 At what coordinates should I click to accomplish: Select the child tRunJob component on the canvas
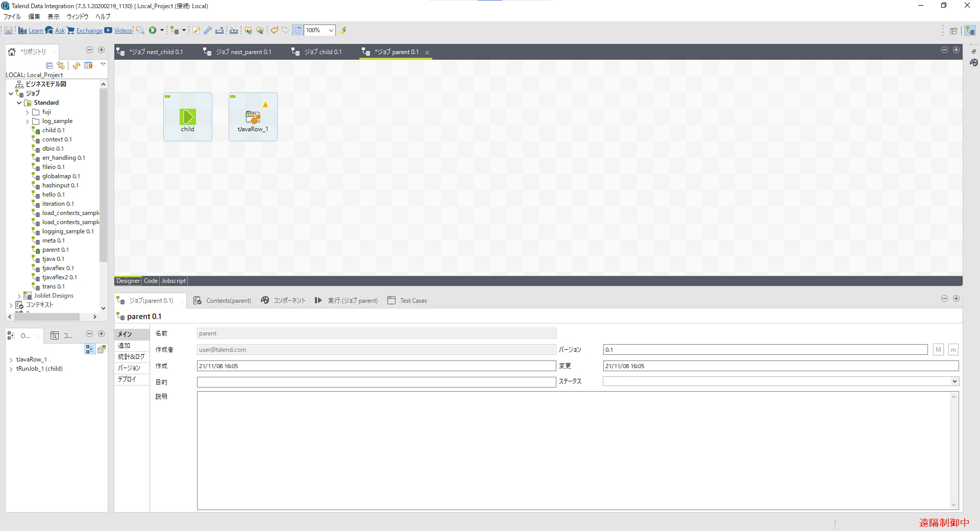coord(187,117)
